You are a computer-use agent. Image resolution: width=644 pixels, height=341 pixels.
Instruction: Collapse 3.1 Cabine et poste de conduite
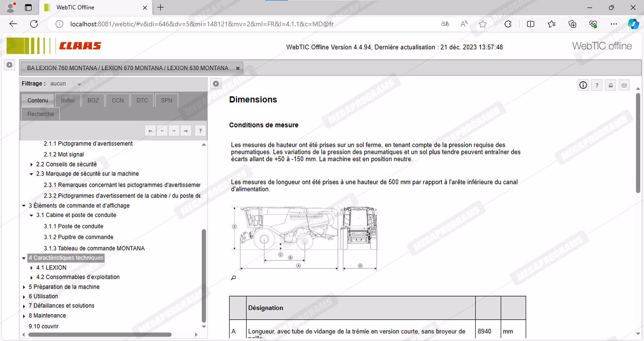pyautogui.click(x=32, y=216)
